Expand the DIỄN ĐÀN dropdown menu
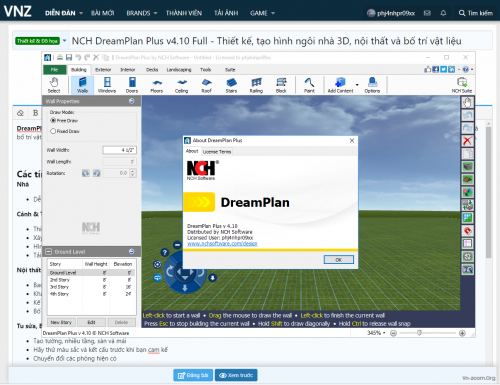 click(x=64, y=13)
